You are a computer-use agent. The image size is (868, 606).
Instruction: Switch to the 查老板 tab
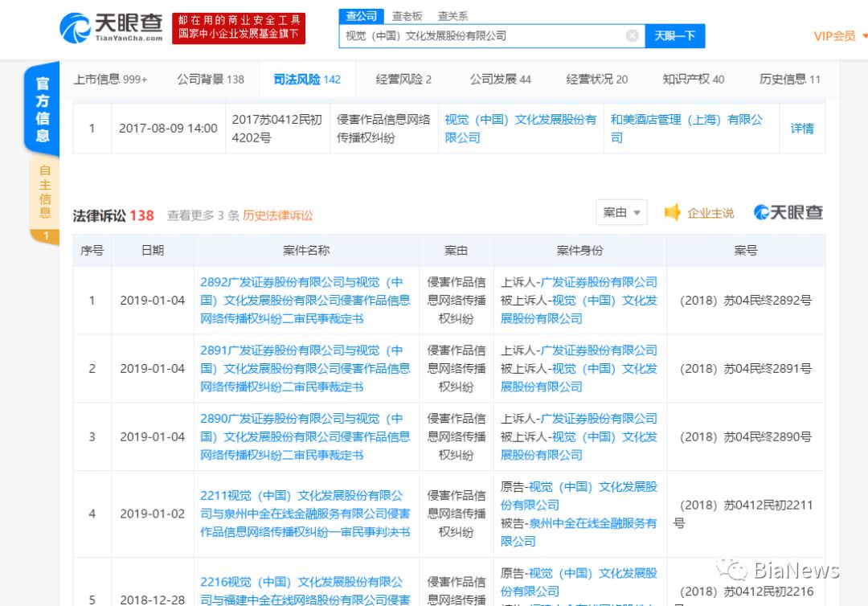point(406,15)
